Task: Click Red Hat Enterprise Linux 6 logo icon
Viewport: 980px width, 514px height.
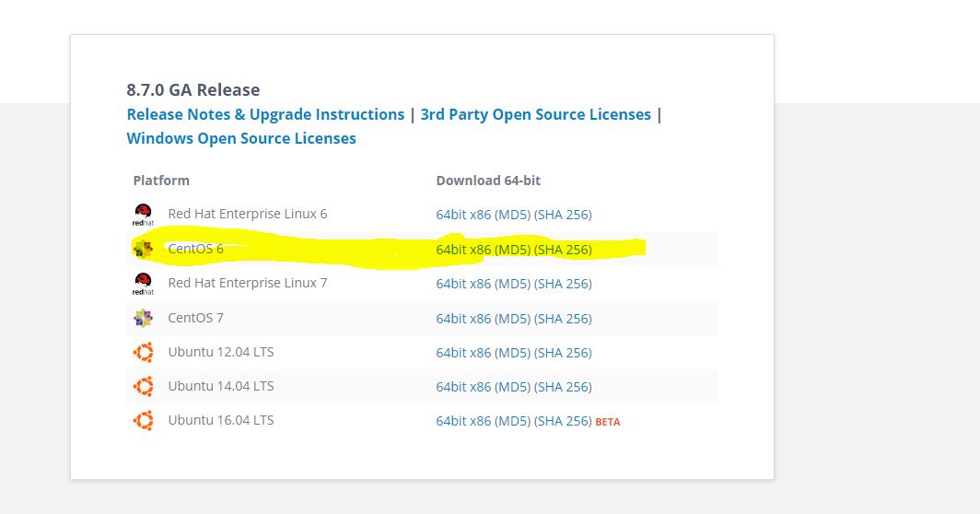Action: 143,215
